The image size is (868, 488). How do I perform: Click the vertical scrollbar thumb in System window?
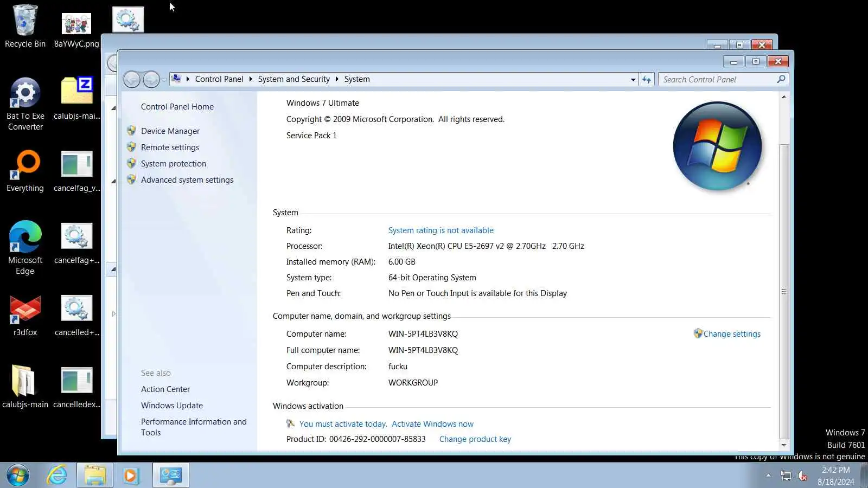coord(784,292)
